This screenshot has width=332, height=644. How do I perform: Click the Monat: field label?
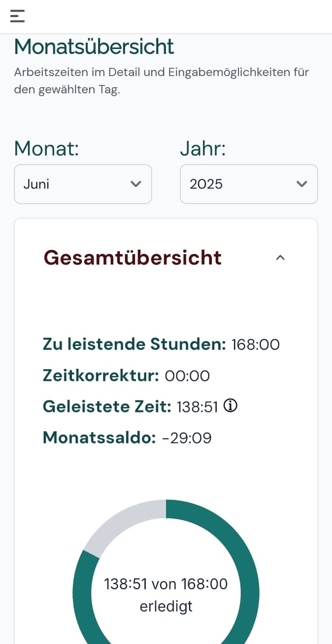[46, 148]
